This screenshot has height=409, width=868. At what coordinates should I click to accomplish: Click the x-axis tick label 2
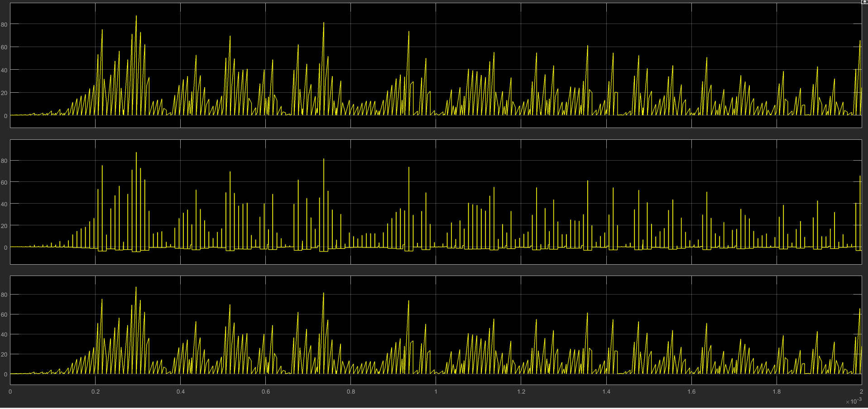(x=861, y=391)
